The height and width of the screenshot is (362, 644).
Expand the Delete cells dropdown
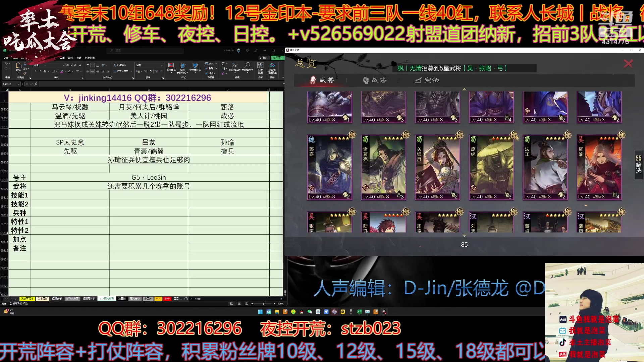click(x=216, y=69)
